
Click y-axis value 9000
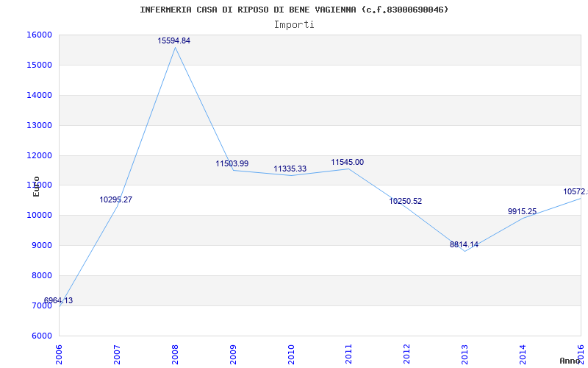point(41,246)
